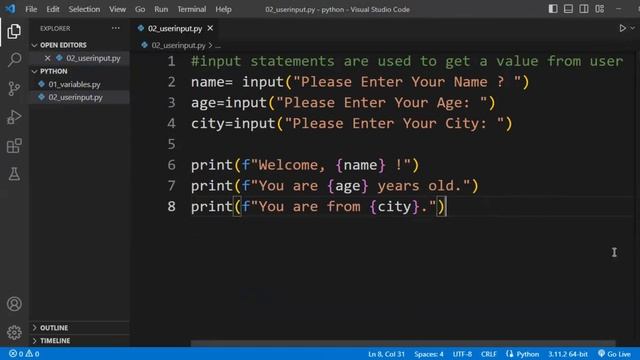Open the Terminal menu
Screen dimensions: 640x360
click(191, 9)
